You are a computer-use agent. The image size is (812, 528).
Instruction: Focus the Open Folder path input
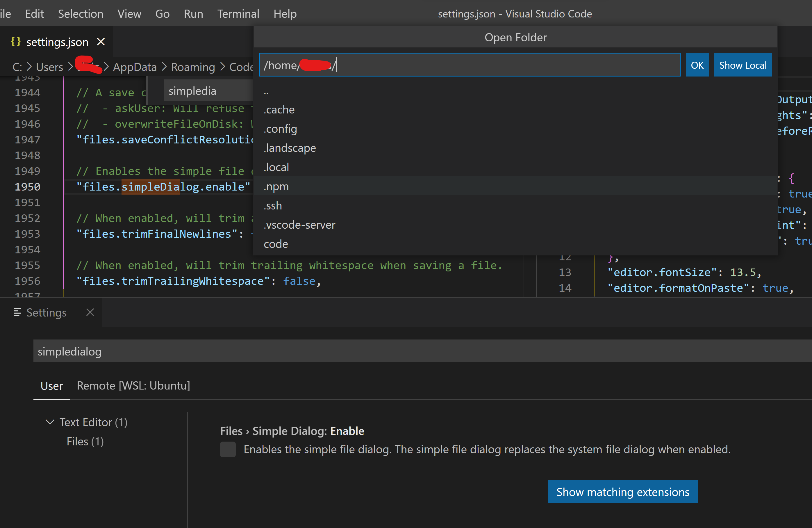point(470,65)
